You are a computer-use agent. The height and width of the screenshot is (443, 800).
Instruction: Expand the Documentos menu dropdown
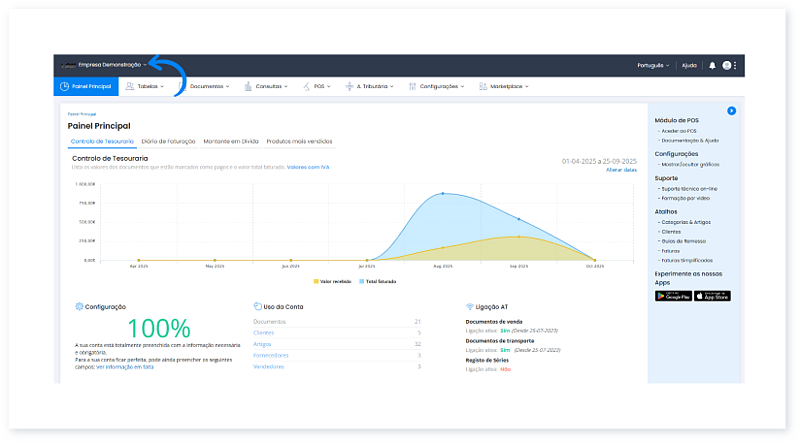click(207, 87)
